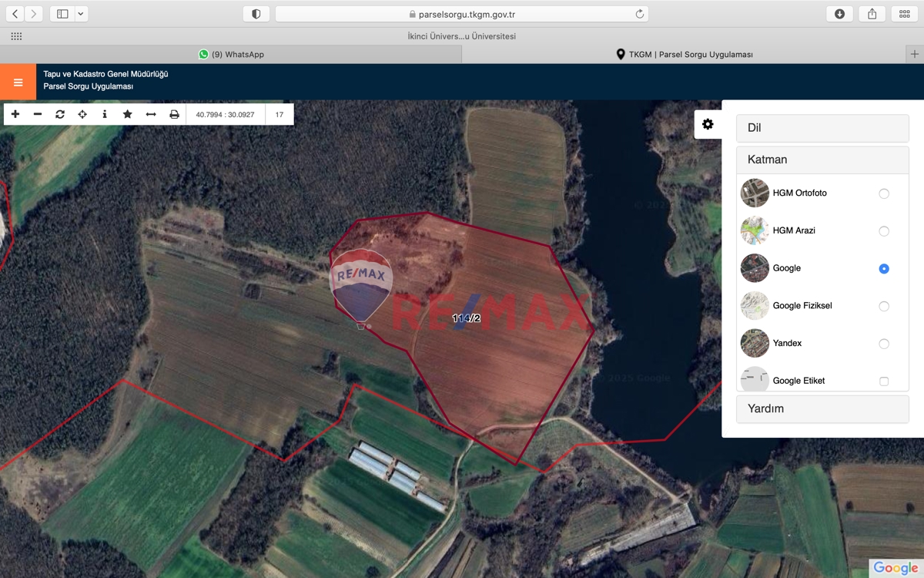Viewport: 924px width, 578px height.
Task: Collapse the Katman layers section
Action: [x=822, y=160]
